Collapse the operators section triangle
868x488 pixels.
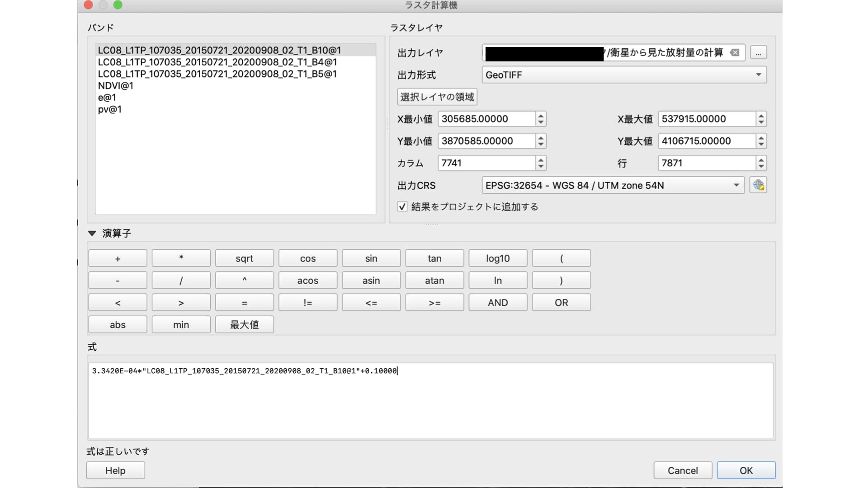tap(92, 234)
